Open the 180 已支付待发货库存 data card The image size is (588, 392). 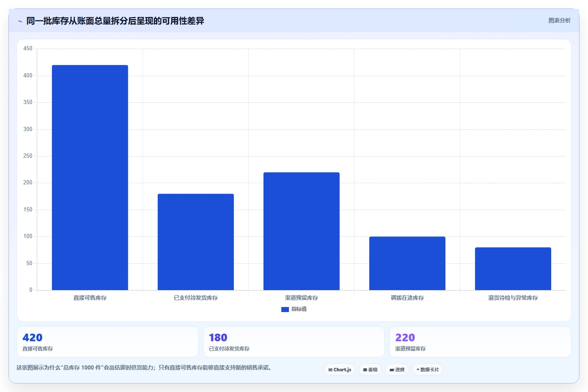tap(294, 342)
